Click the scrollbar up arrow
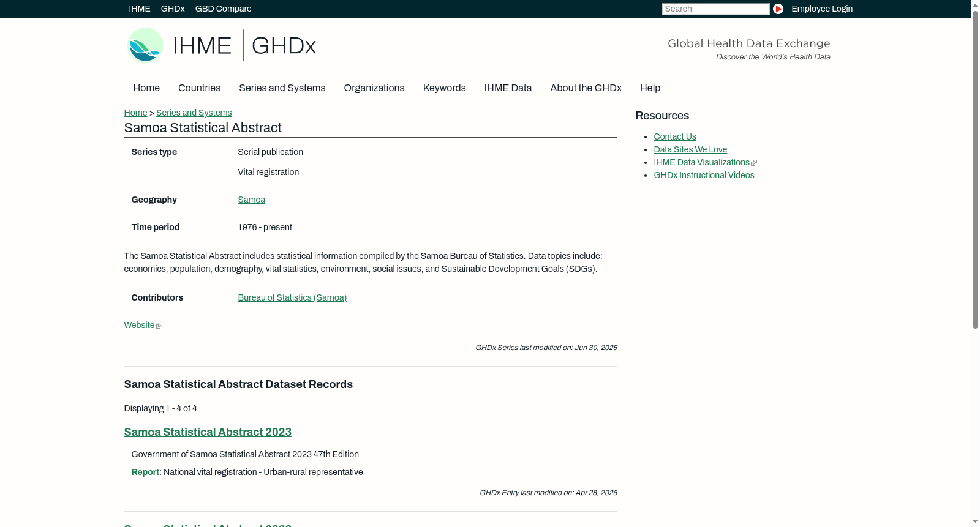980x527 pixels. coord(975,5)
